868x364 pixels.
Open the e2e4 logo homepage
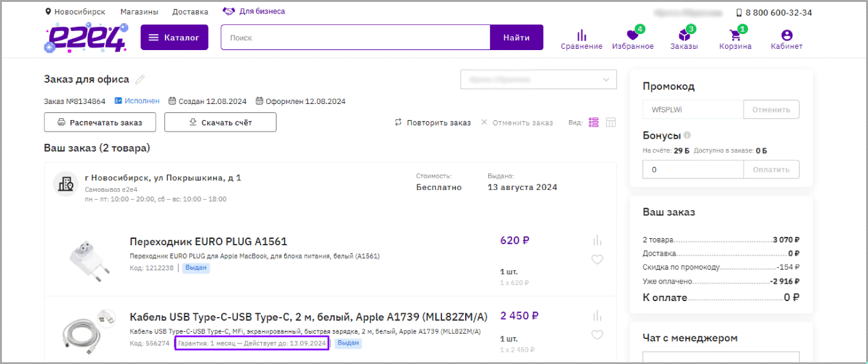coord(85,38)
